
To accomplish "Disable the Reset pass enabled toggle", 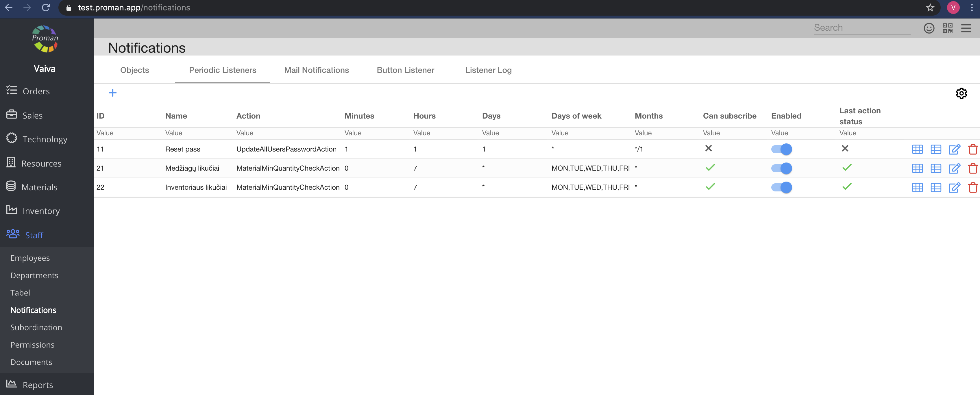I will point(781,149).
